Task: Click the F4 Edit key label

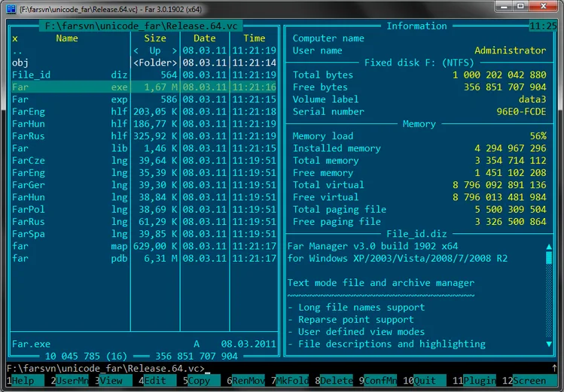Action: (x=157, y=381)
